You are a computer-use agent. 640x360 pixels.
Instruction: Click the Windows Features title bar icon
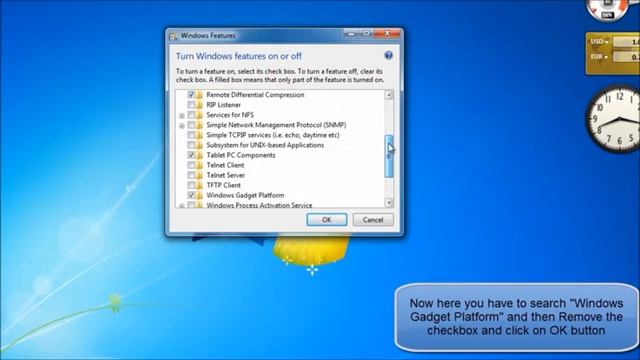[173, 36]
